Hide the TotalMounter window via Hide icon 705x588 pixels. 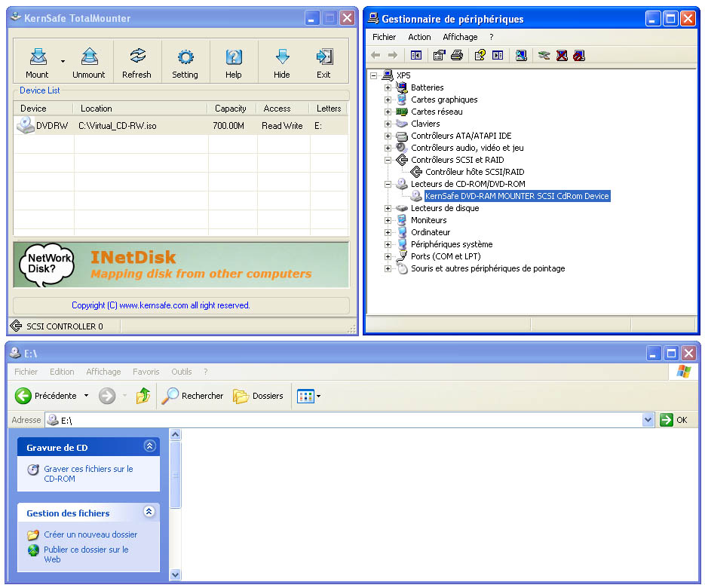click(x=282, y=57)
